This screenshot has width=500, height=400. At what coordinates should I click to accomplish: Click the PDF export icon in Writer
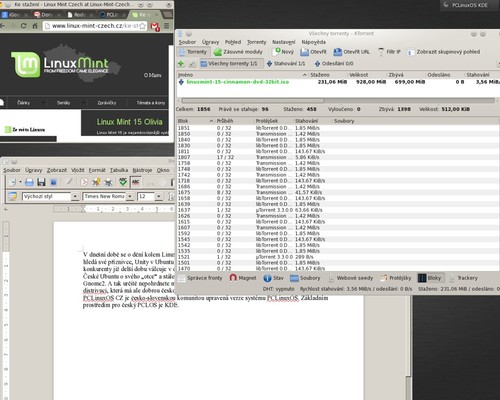pyautogui.click(x=84, y=182)
